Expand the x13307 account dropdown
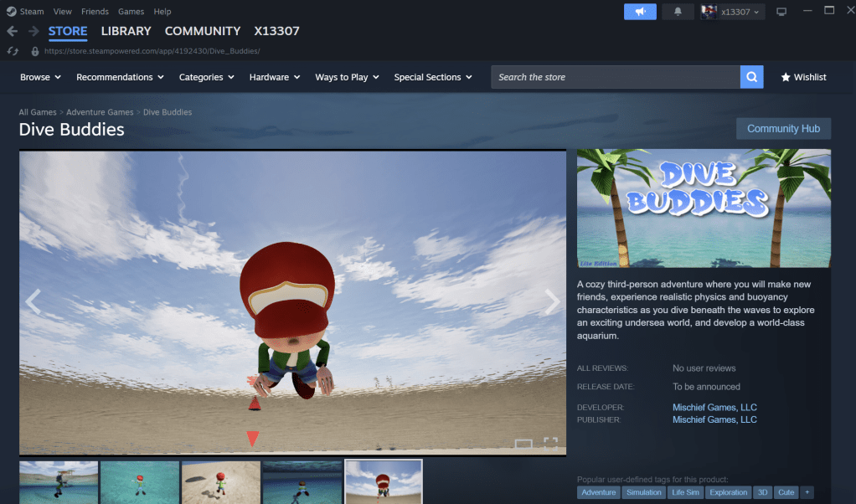This screenshot has height=504, width=856. [x=733, y=12]
